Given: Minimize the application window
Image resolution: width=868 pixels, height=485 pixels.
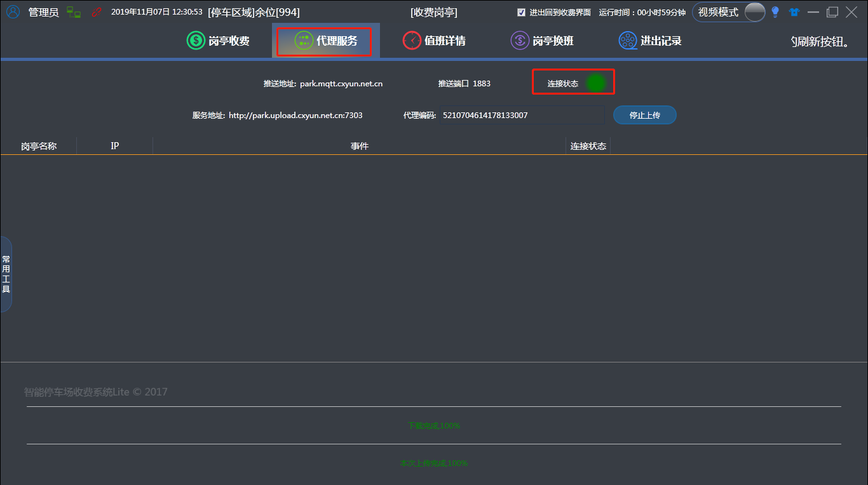Looking at the screenshot, I should (x=813, y=12).
